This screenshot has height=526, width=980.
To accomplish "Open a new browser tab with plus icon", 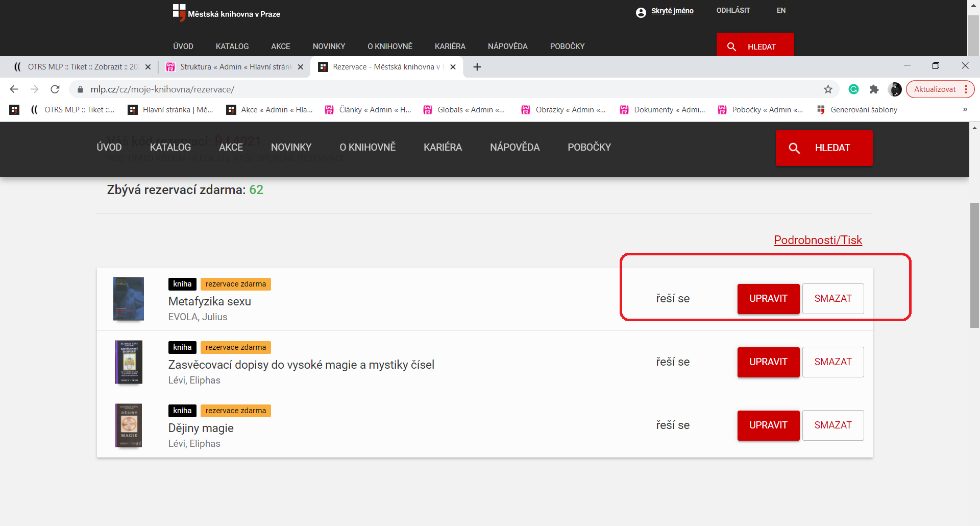I will (x=477, y=67).
